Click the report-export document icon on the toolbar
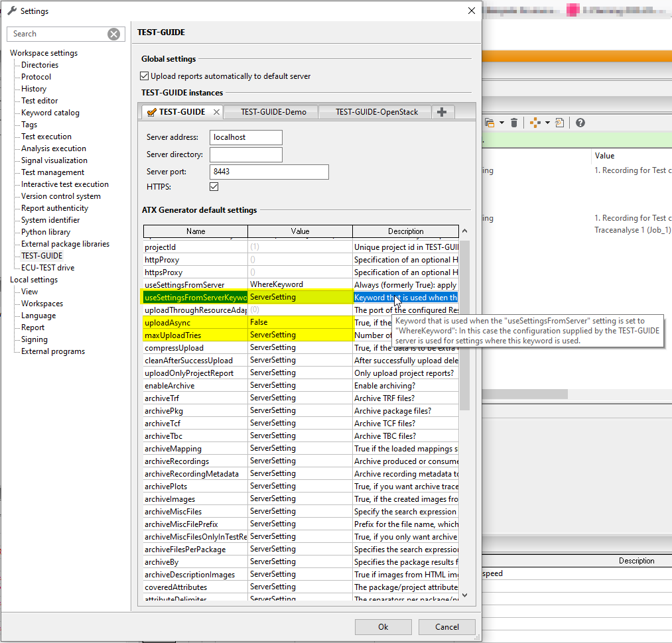Screen dimensions: 672x643 (559, 123)
